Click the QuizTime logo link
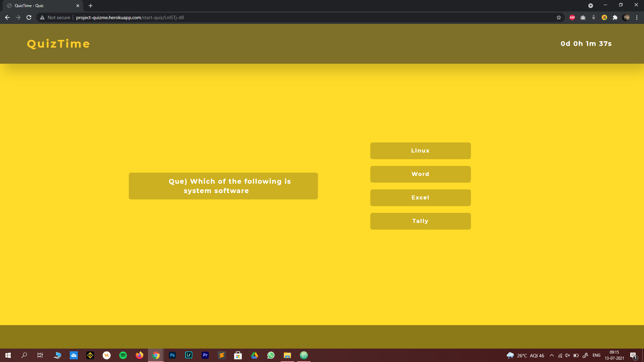The height and width of the screenshot is (362, 644). click(58, 44)
